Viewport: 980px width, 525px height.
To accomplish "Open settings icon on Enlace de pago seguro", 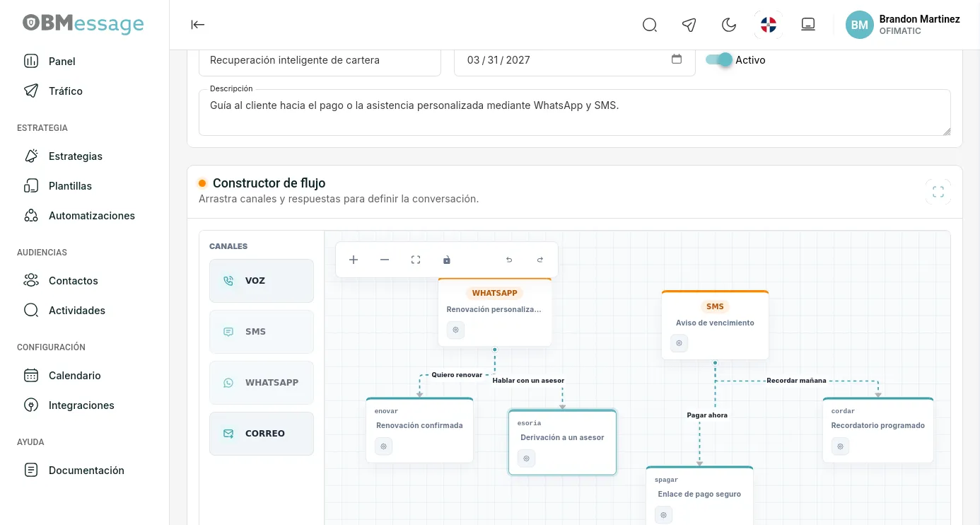I will pos(664,515).
